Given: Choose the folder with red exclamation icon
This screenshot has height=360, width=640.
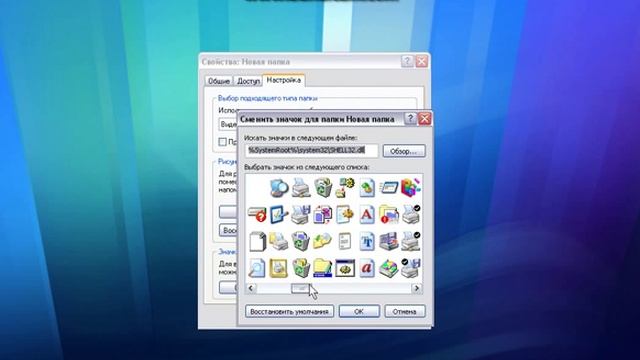Looking at the screenshot, I should click(389, 214).
